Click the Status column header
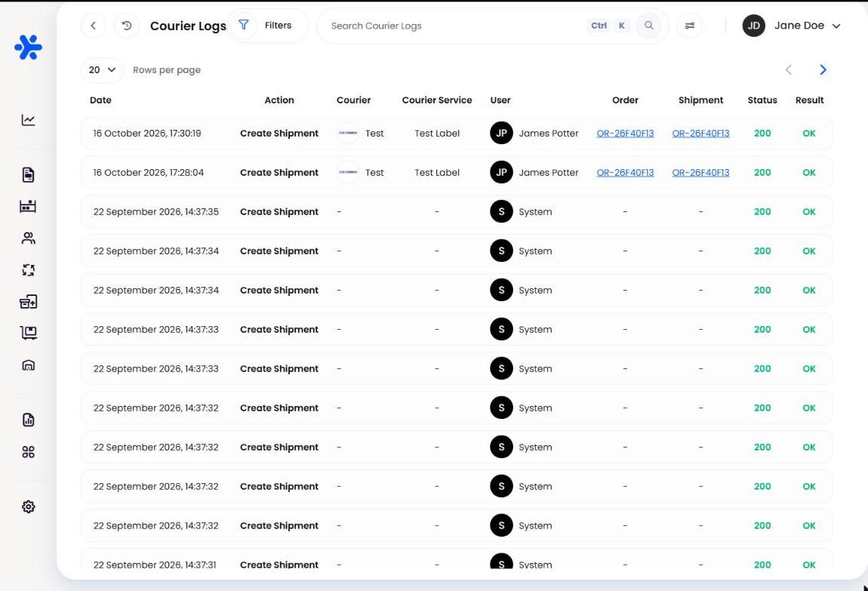The width and height of the screenshot is (868, 591). pyautogui.click(x=762, y=100)
